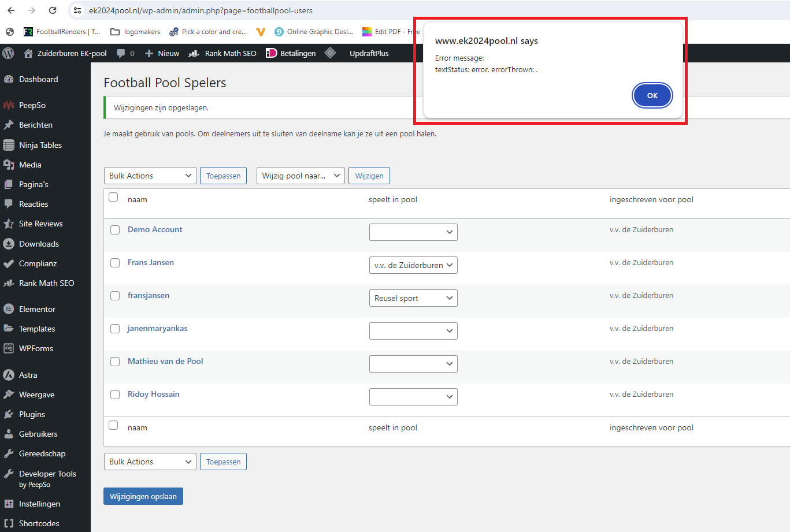The height and width of the screenshot is (532, 790).
Task: Check the Demo Account row checkbox
Action: pyautogui.click(x=115, y=230)
